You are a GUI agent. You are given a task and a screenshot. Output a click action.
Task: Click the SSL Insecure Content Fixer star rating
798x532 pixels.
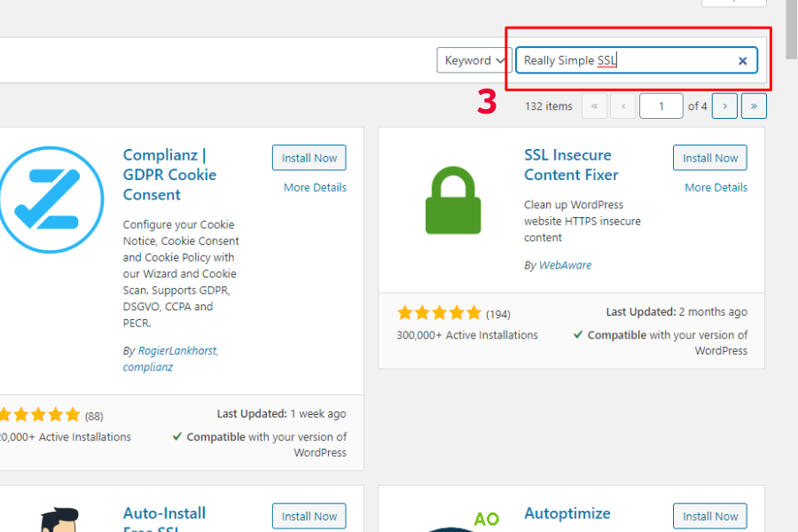tap(439, 313)
